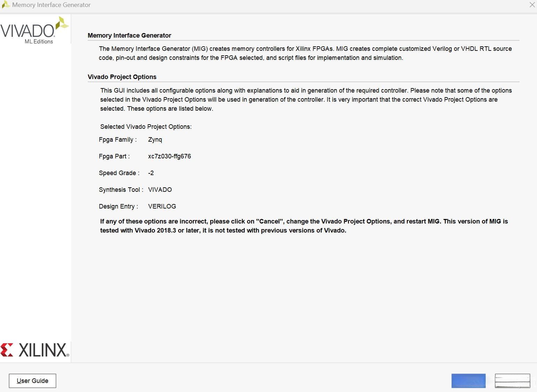The width and height of the screenshot is (537, 392).
Task: Click the blue button at the bottom right
Action: pyautogui.click(x=468, y=381)
